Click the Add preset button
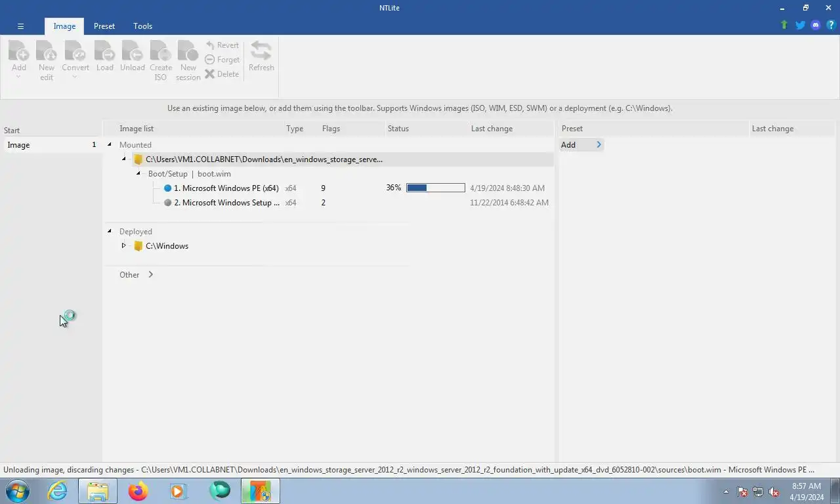This screenshot has width=840, height=504. point(581,145)
